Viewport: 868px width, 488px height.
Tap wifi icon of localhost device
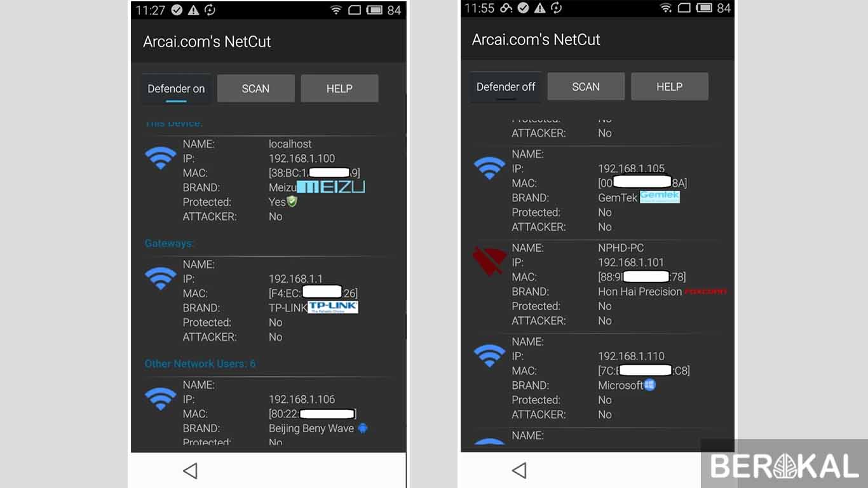pos(160,158)
